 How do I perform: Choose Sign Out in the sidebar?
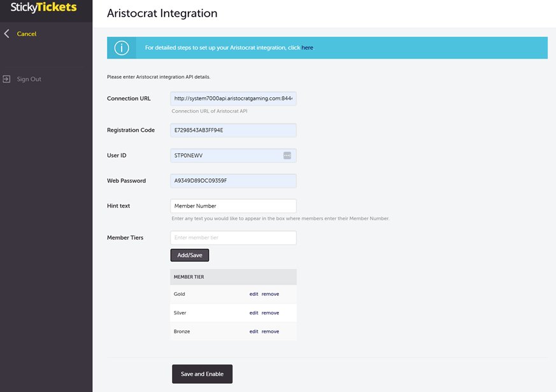(x=29, y=79)
